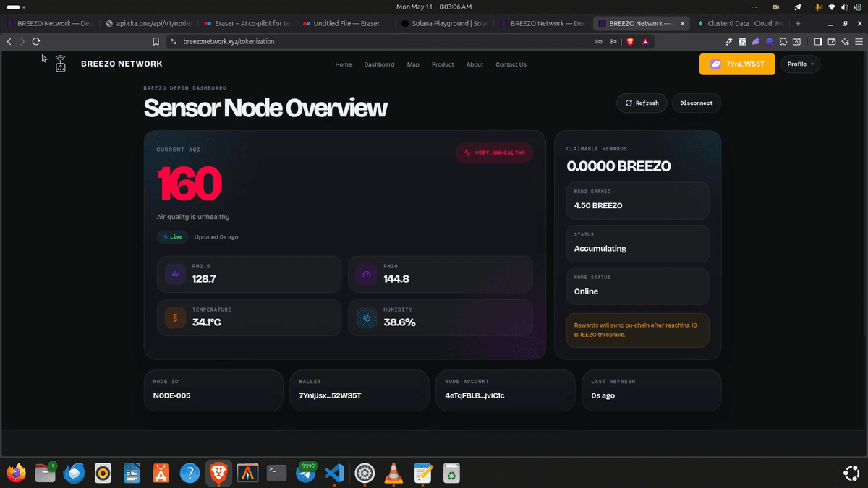Select the NODE-005 node ID text
The height and width of the screenshot is (488, 868).
click(x=172, y=395)
